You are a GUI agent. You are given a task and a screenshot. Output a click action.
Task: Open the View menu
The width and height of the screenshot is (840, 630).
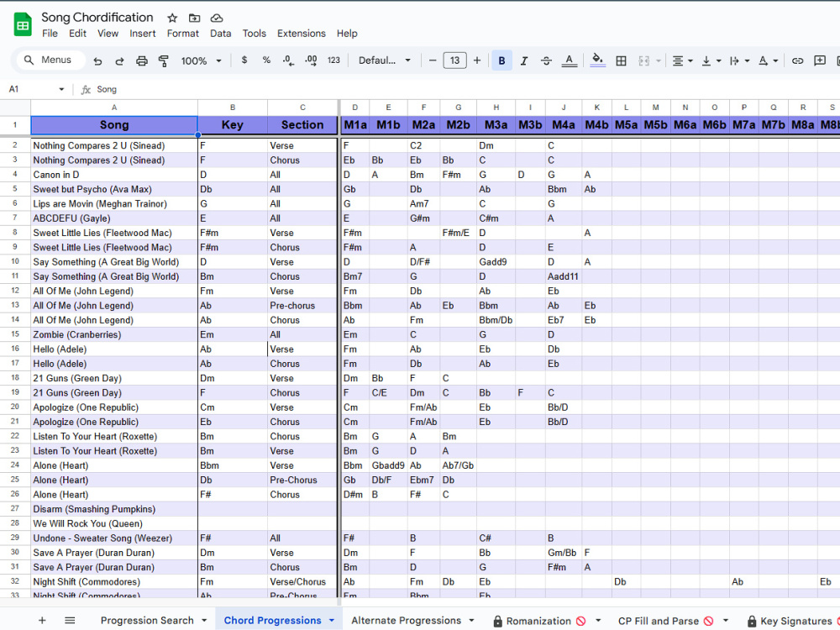(x=108, y=34)
